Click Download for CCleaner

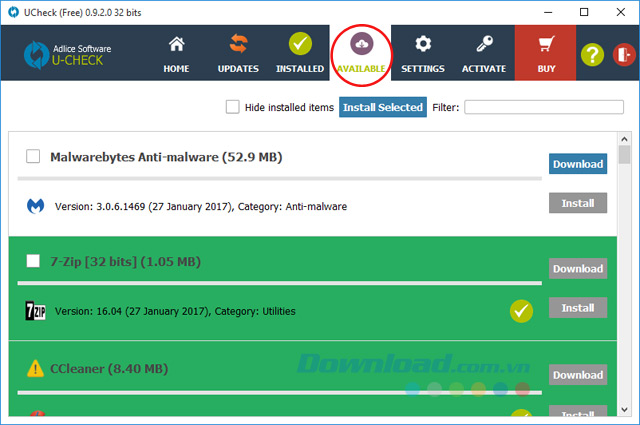(577, 375)
